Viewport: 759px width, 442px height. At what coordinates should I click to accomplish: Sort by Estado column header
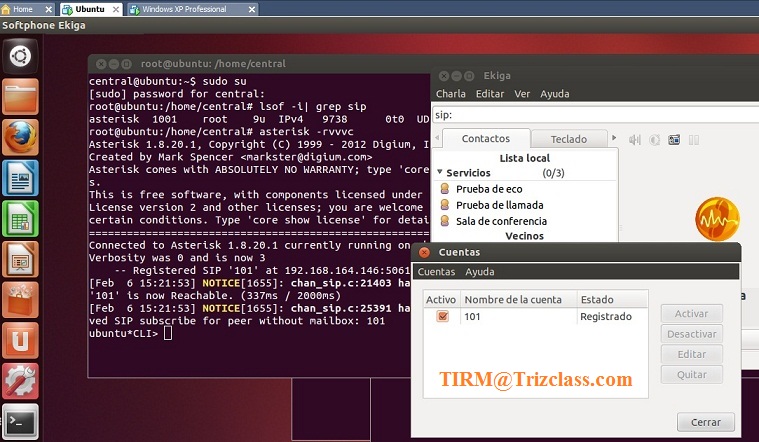tap(612, 299)
